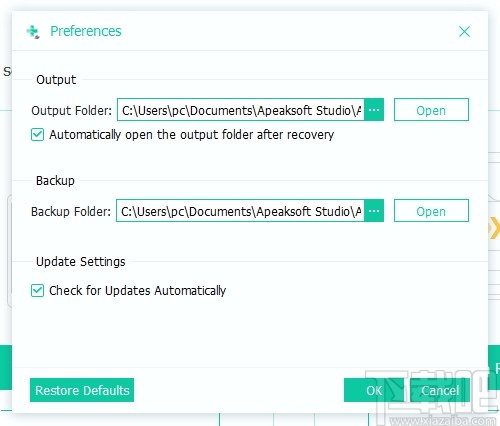Open the Backup Folder location
The image size is (500, 426).
pyautogui.click(x=431, y=211)
